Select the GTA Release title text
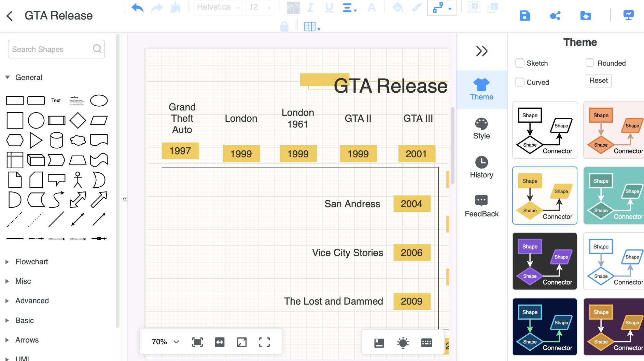The height and width of the screenshot is (361, 644). click(x=391, y=86)
